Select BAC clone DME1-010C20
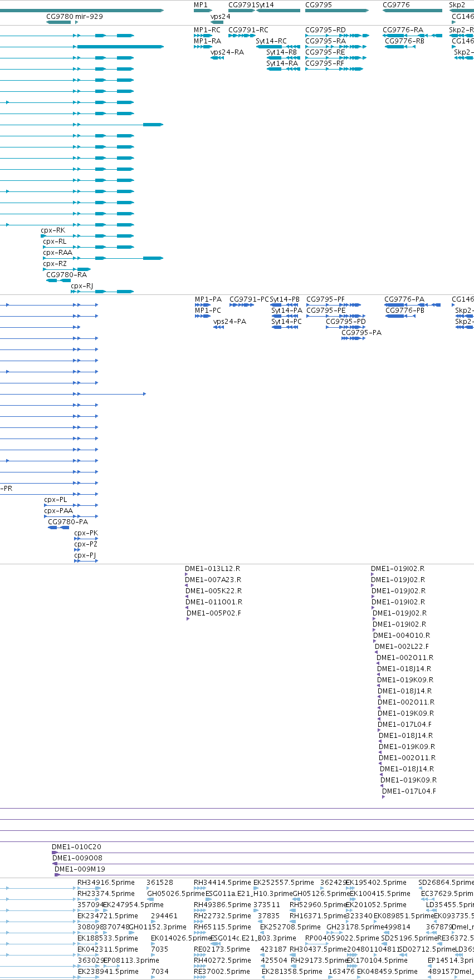The height and width of the screenshot is (980, 474). [x=76, y=847]
